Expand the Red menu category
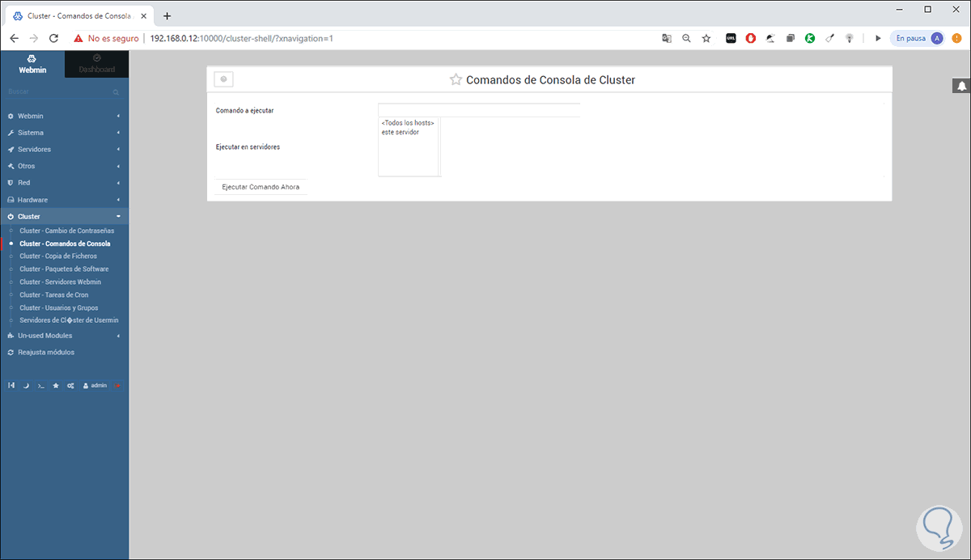The height and width of the screenshot is (560, 971). (x=64, y=183)
